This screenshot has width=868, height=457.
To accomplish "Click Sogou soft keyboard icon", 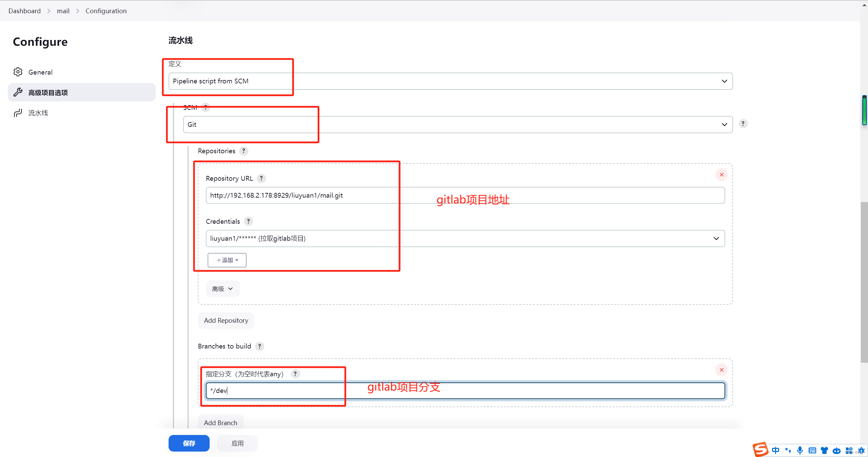I will click(812, 450).
